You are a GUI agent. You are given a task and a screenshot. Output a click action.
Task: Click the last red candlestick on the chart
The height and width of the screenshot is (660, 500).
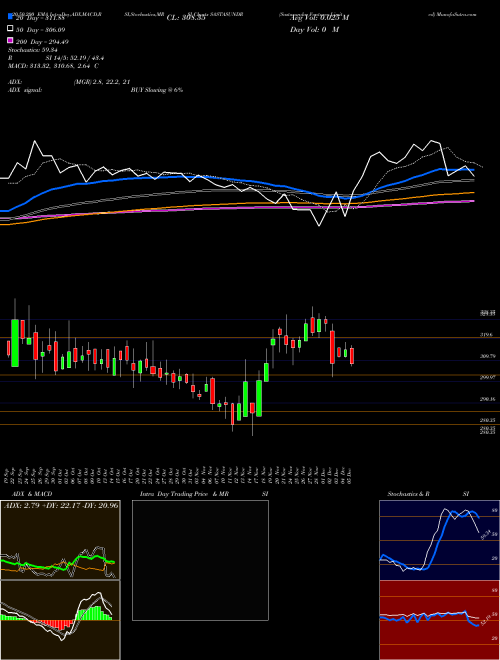click(352, 356)
